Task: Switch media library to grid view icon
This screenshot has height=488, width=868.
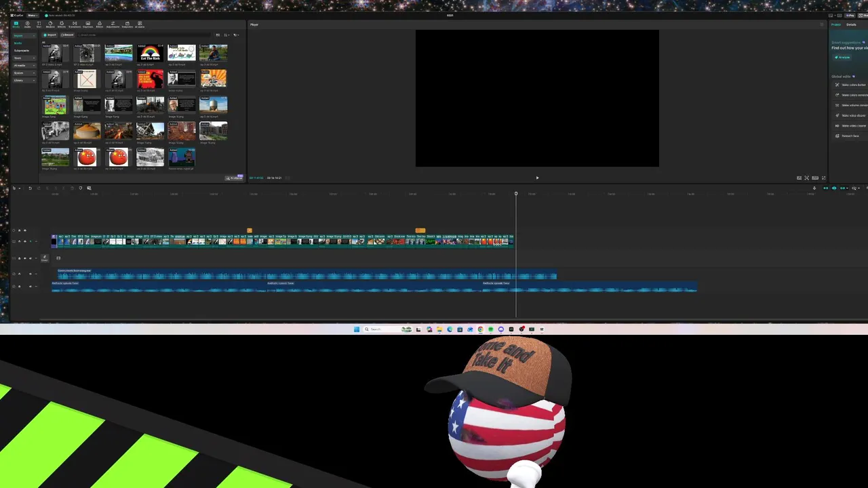Action: click(218, 35)
